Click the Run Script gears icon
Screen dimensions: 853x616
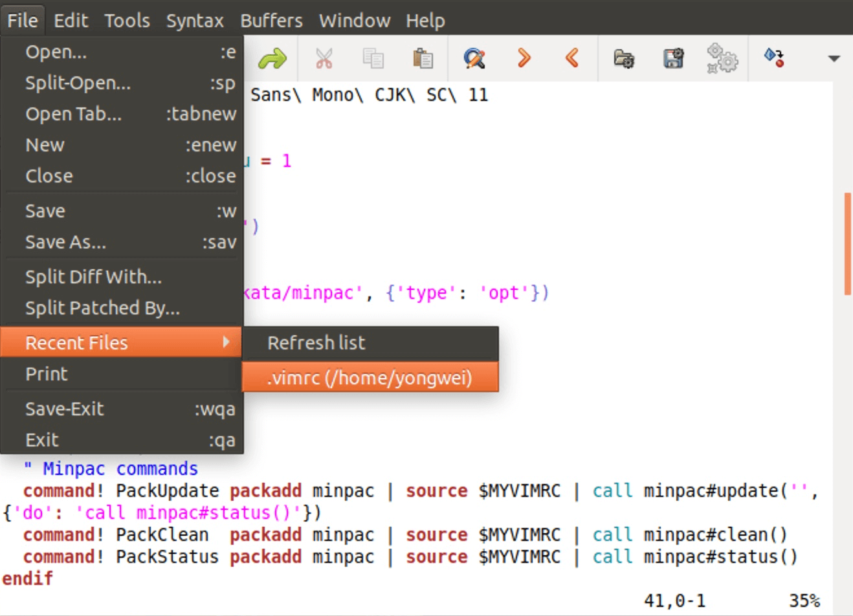coord(722,59)
